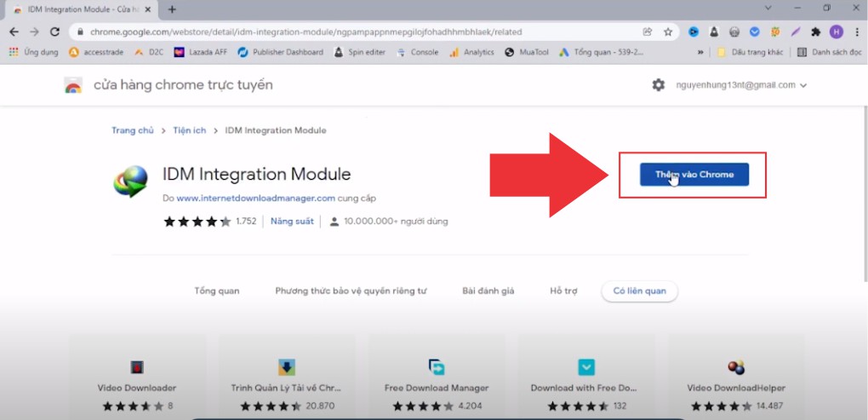Click the blue chevron-down extension icon
Image resolution: width=868 pixels, height=420 pixels.
755,32
